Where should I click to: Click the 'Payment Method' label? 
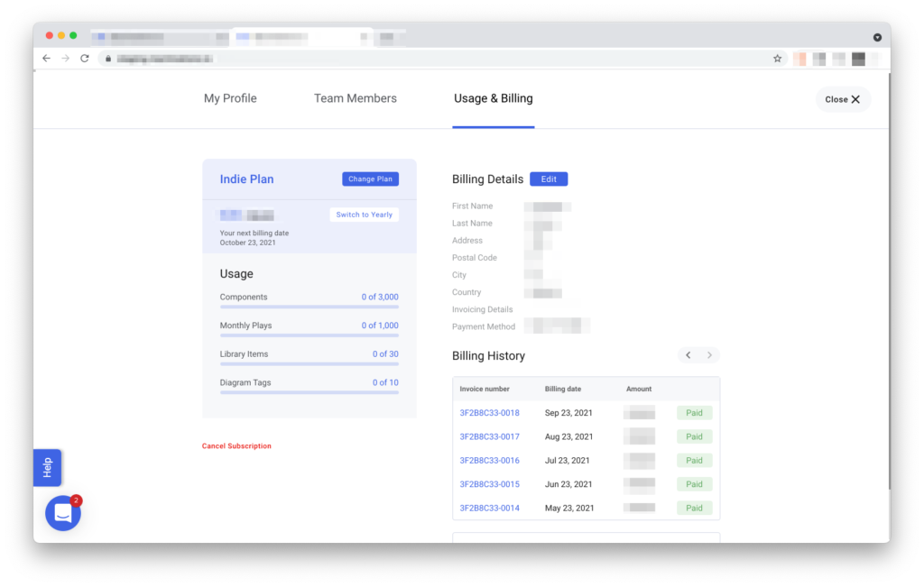coord(484,326)
